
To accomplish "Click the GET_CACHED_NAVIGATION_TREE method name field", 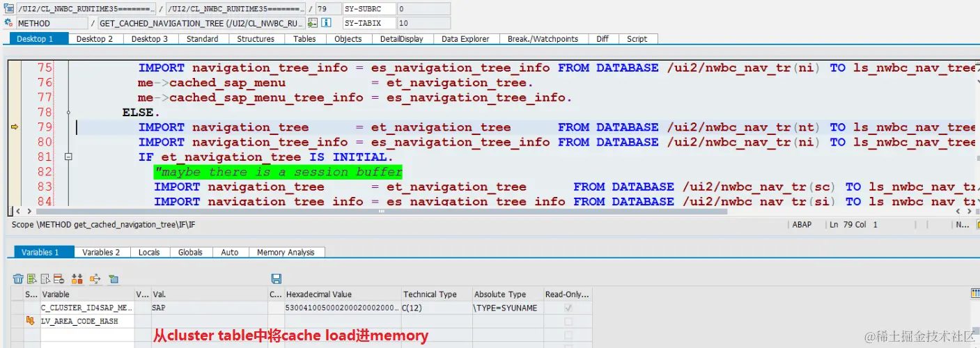I will [201, 23].
